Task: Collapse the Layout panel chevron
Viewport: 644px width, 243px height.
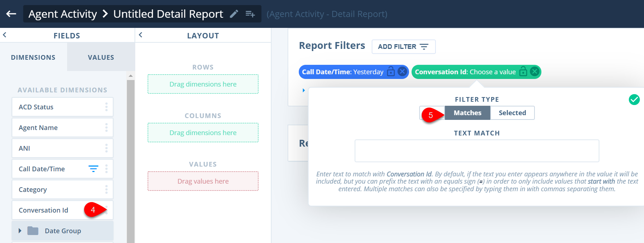Action: pos(141,35)
